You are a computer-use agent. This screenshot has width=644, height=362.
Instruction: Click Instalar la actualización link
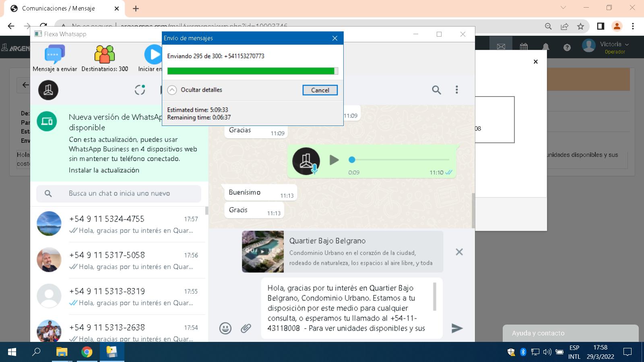pyautogui.click(x=104, y=170)
